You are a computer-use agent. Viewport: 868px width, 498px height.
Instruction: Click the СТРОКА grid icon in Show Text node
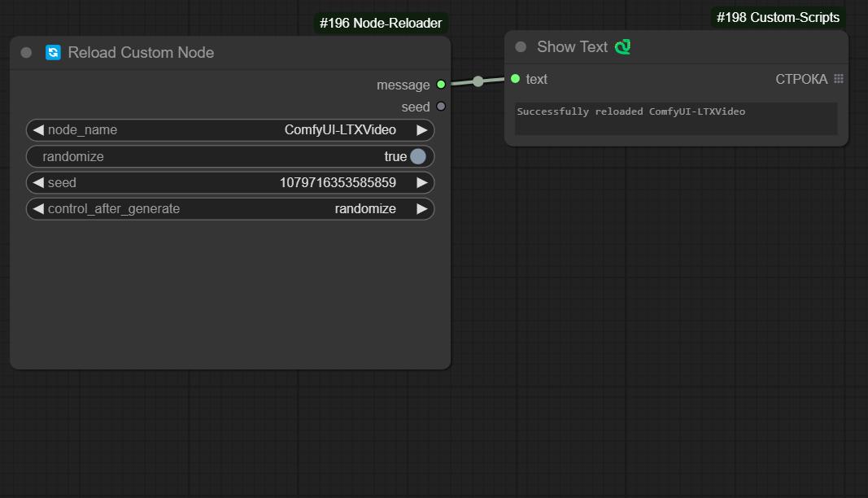(838, 79)
